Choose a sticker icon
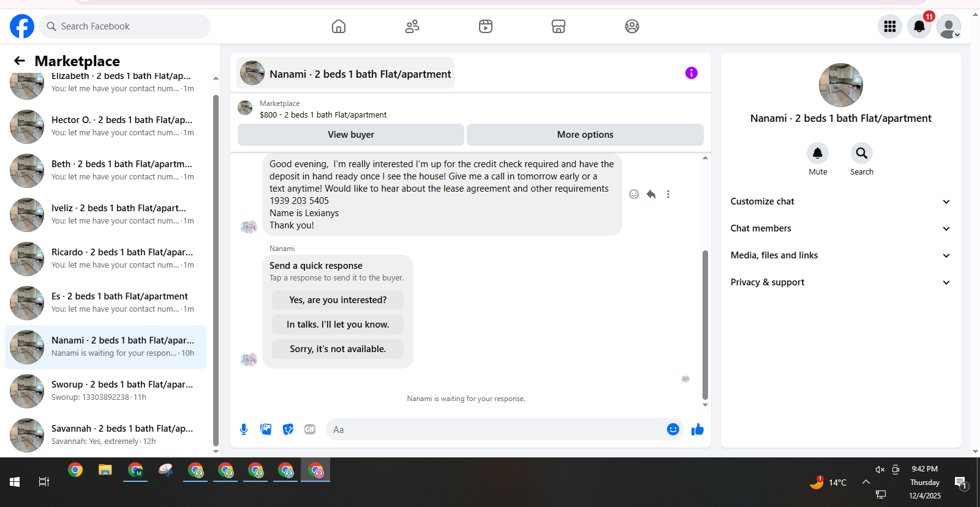This screenshot has height=507, width=980. 288,429
